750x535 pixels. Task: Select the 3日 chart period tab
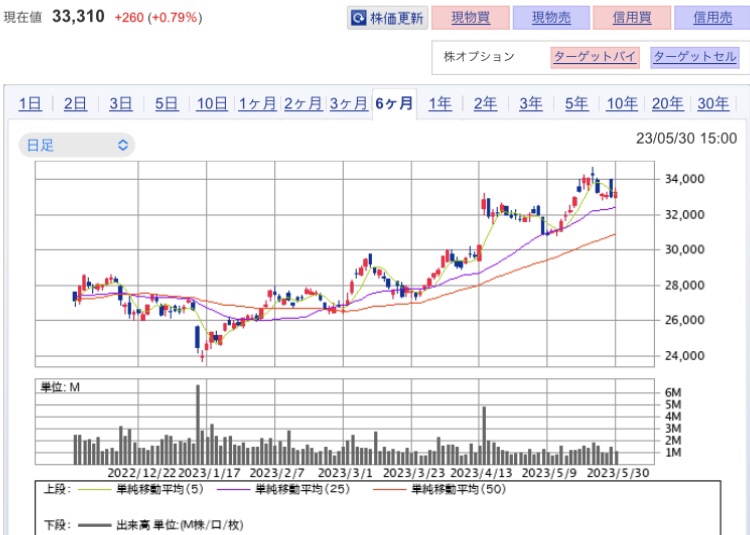121,103
